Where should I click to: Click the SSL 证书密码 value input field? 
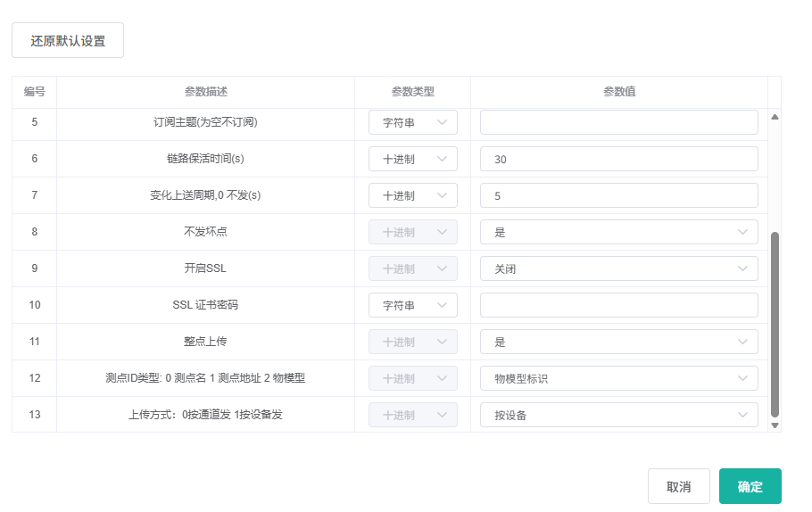click(618, 305)
